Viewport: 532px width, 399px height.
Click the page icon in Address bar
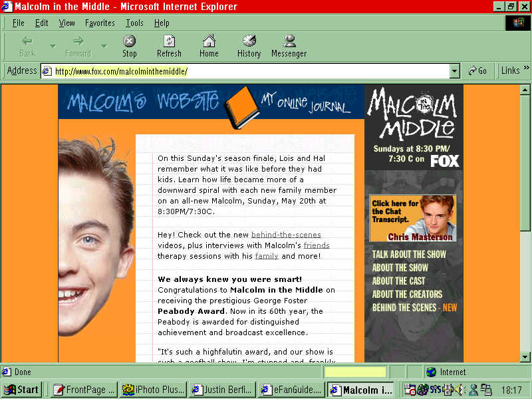47,71
